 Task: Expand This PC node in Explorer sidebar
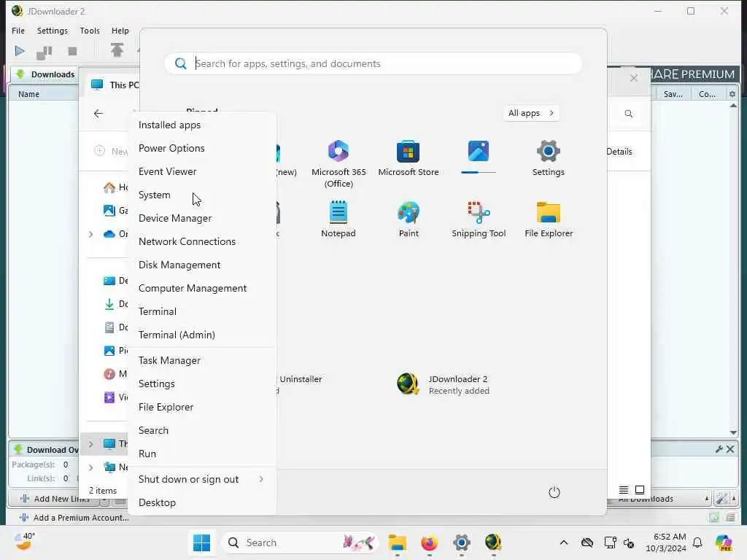point(91,444)
